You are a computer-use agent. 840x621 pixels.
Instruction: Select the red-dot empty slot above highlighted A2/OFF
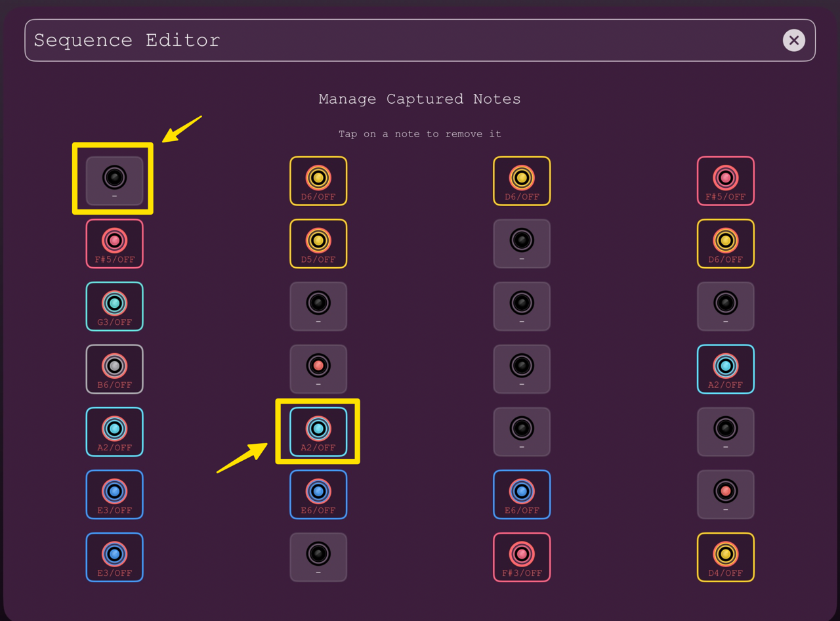click(x=318, y=369)
